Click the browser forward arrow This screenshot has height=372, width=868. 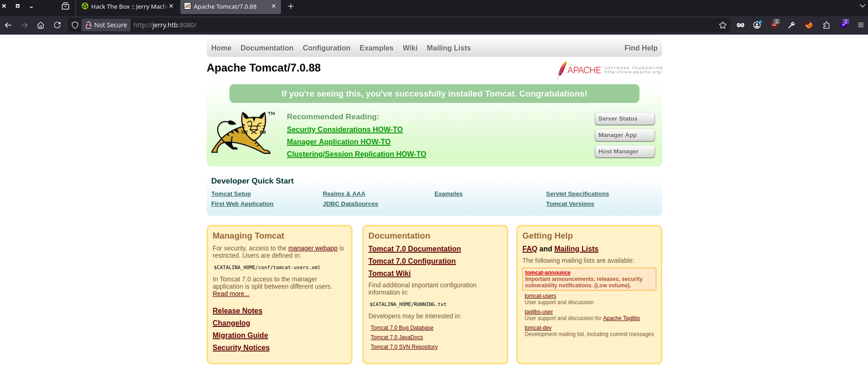click(x=24, y=25)
